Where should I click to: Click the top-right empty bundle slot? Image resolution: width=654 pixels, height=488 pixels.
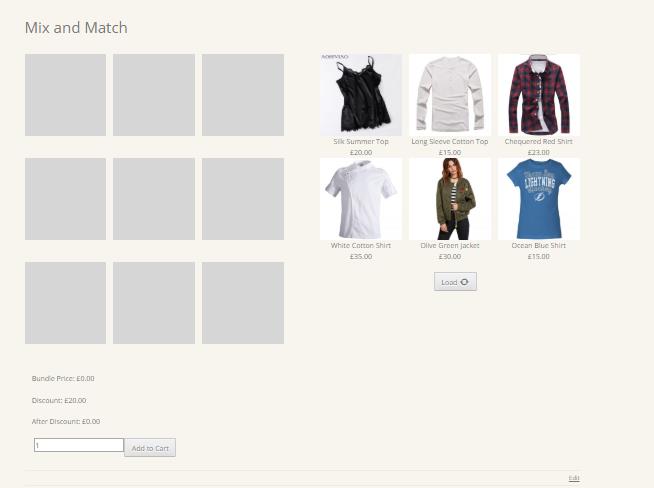(243, 95)
